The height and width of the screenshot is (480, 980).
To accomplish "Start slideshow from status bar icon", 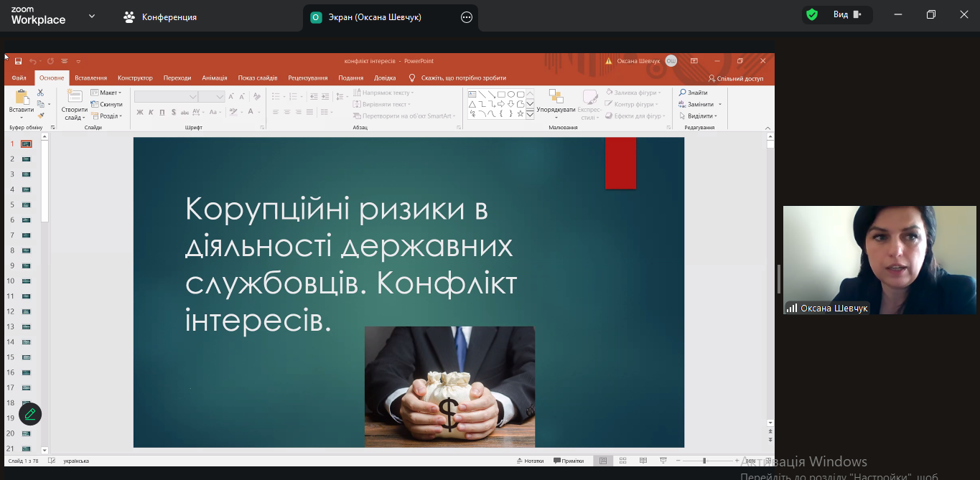I will (662, 461).
